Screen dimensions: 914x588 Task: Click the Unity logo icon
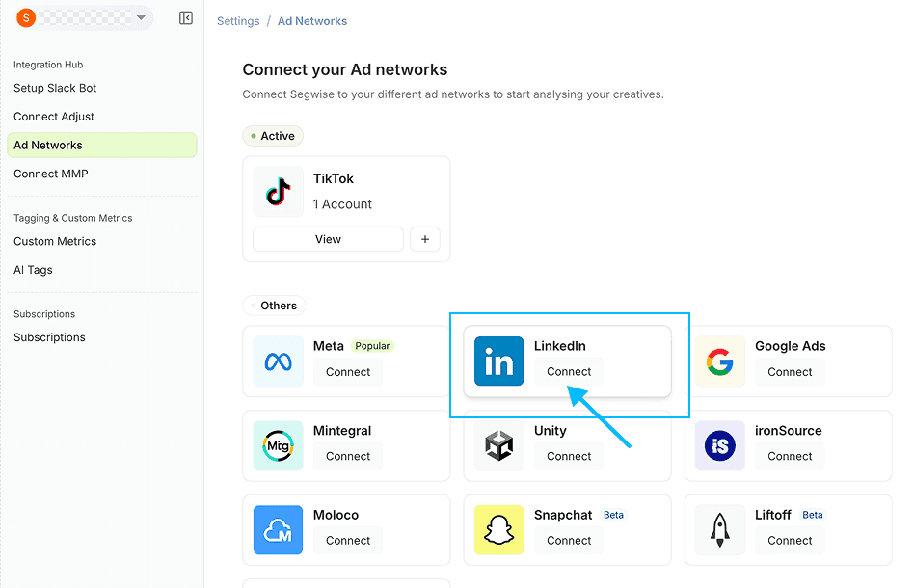(x=499, y=445)
